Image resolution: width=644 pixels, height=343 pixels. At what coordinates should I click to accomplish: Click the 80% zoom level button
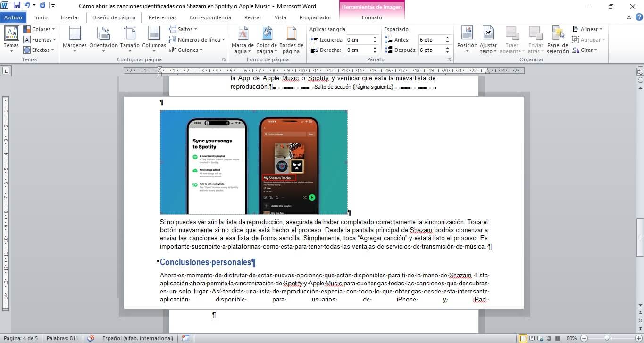[571, 338]
